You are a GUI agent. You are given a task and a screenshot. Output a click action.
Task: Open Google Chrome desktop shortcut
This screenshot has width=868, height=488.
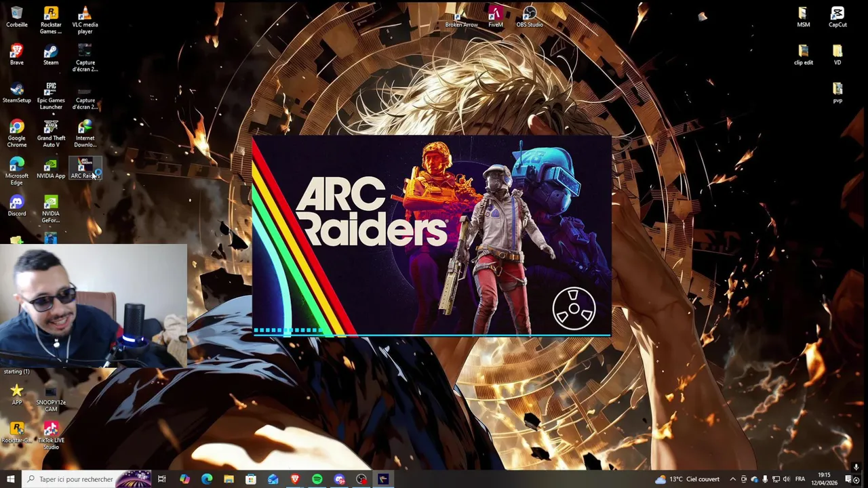pos(17,134)
